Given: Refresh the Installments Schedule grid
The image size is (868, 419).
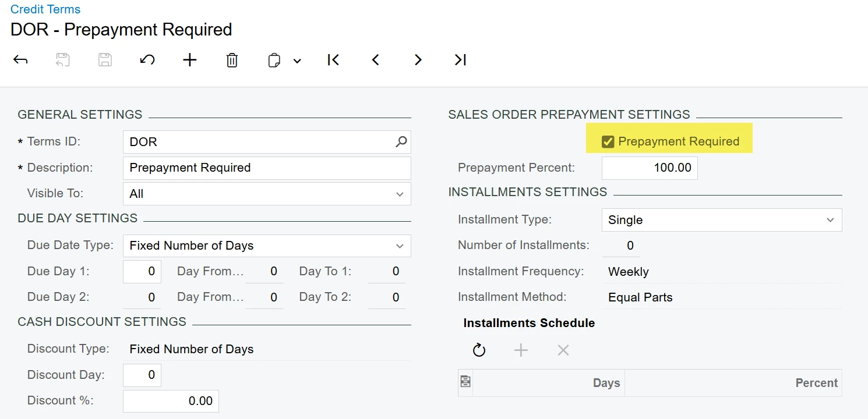Looking at the screenshot, I should [x=479, y=350].
